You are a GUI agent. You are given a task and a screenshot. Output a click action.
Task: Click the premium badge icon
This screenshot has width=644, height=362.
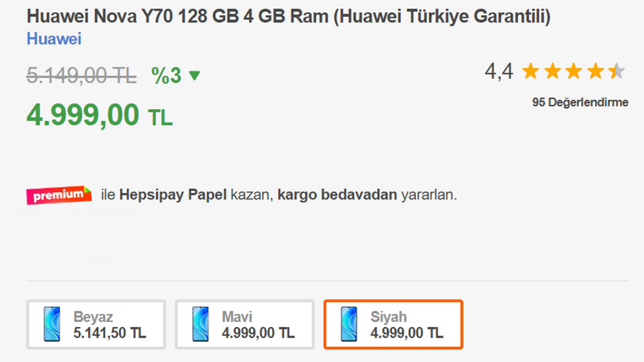pyautogui.click(x=58, y=195)
